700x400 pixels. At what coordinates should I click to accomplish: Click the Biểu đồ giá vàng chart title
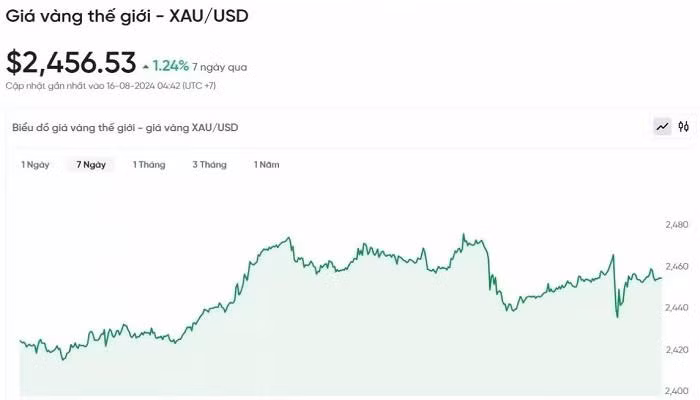(125, 128)
